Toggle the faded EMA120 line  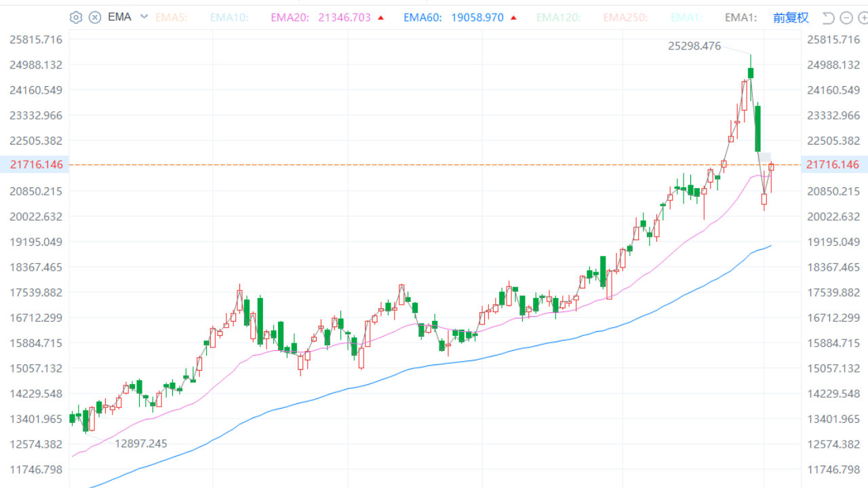pyautogui.click(x=559, y=18)
